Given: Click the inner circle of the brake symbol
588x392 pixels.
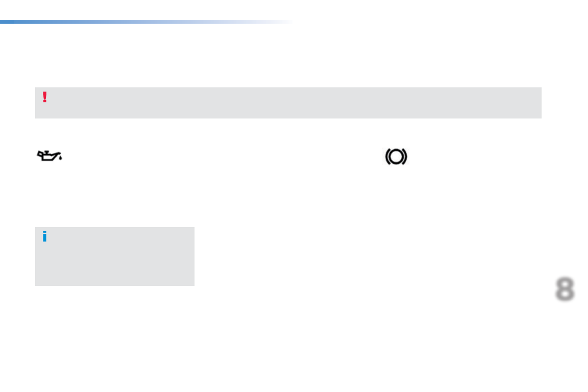Looking at the screenshot, I should coord(395,157).
